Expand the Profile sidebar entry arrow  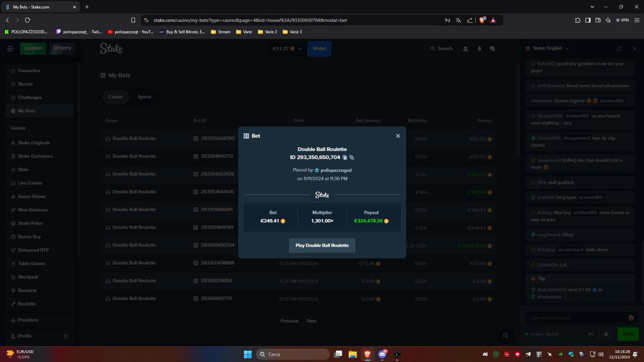[65, 336]
